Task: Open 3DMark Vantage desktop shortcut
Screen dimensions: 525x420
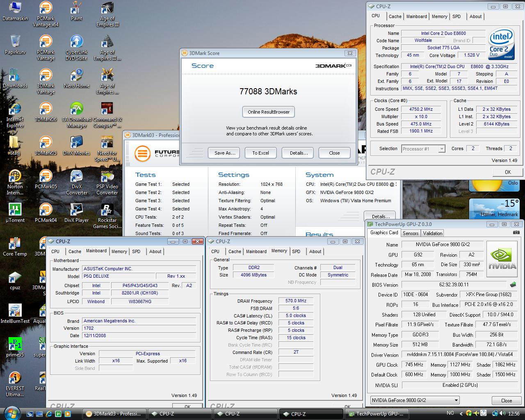Action: coord(46,82)
